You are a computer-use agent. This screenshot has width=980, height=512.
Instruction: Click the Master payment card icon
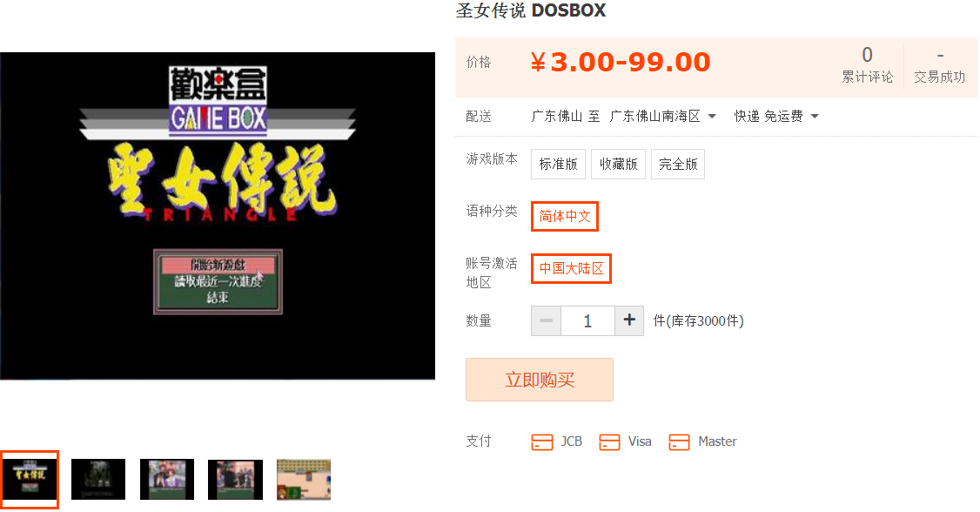(x=679, y=442)
